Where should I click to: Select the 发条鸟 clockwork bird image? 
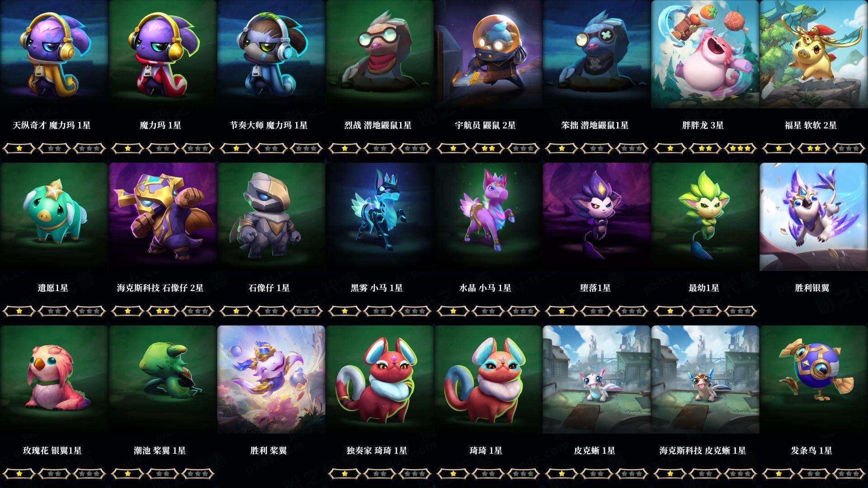[x=813, y=380]
